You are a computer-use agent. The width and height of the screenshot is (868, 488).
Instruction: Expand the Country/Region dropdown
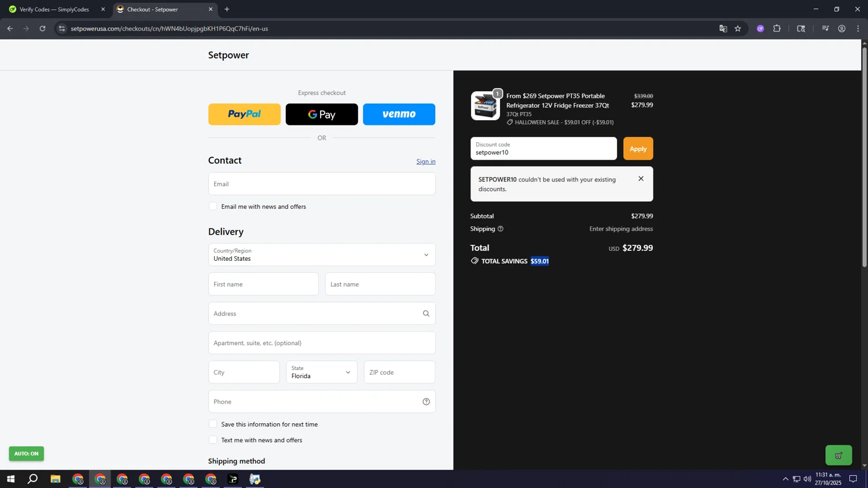click(322, 255)
